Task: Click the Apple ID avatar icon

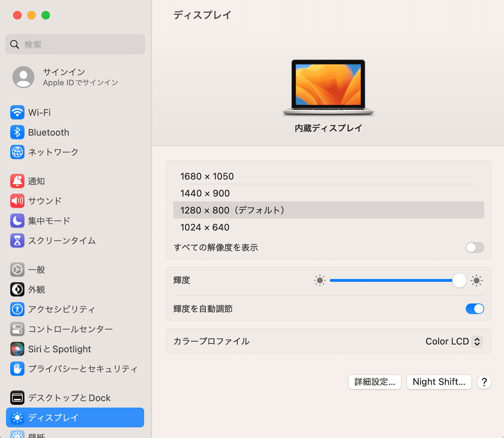Action: point(24,77)
